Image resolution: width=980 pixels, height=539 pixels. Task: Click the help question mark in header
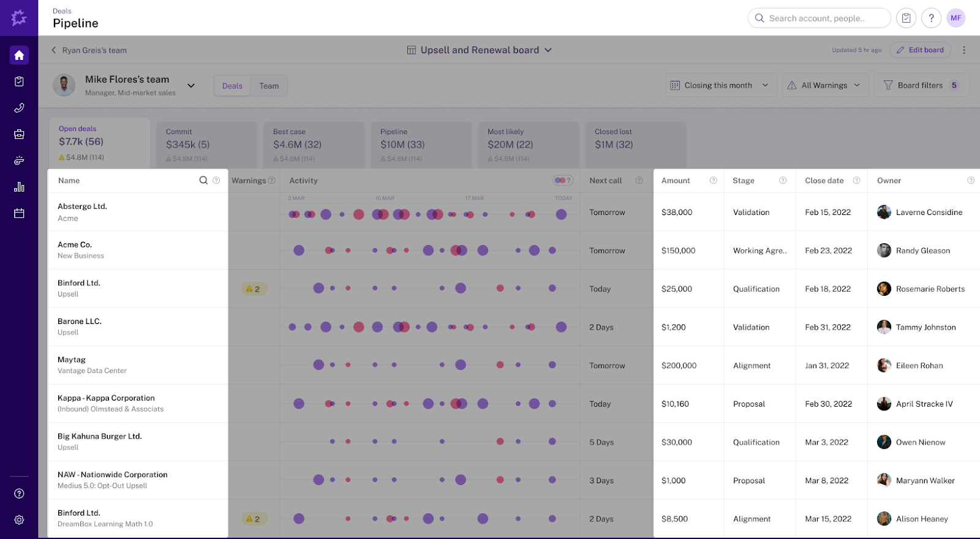(x=931, y=18)
